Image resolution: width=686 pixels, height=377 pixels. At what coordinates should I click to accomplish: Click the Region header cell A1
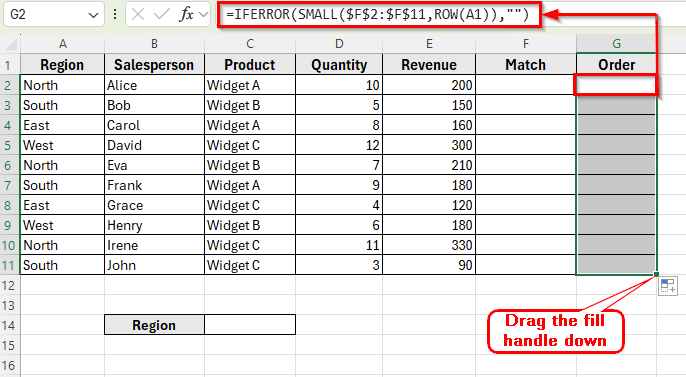coord(63,65)
